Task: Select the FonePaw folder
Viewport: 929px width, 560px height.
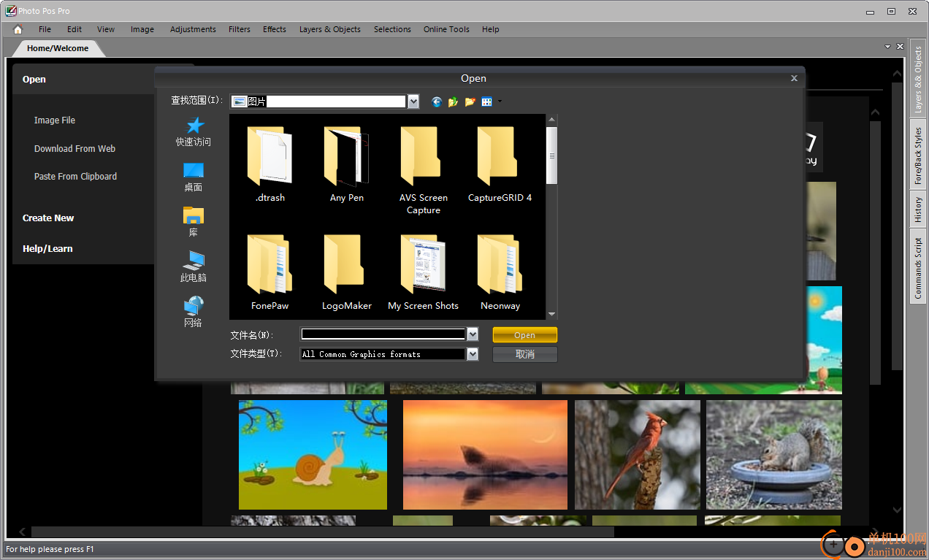Action: pos(270,272)
